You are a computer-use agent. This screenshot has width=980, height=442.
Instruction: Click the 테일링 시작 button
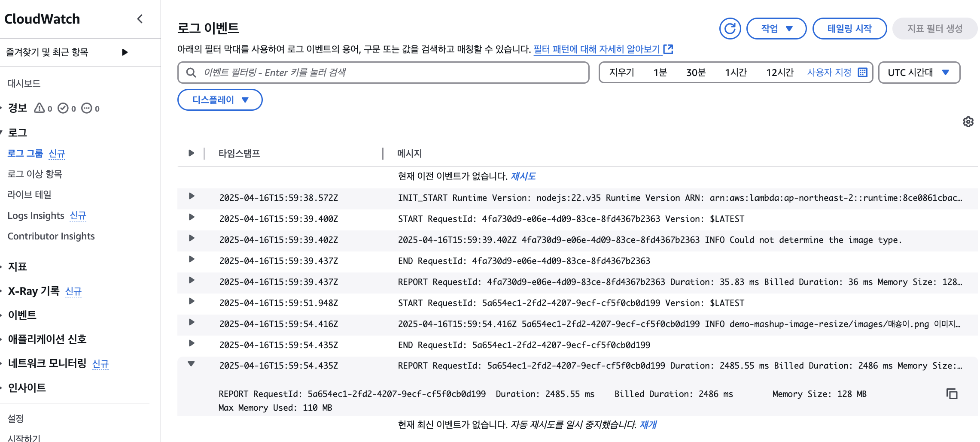pyautogui.click(x=849, y=28)
